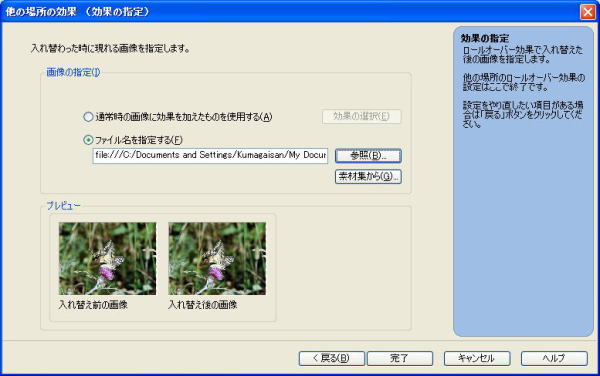Click the 効果の指定 heading in the side panel

[x=485, y=38]
